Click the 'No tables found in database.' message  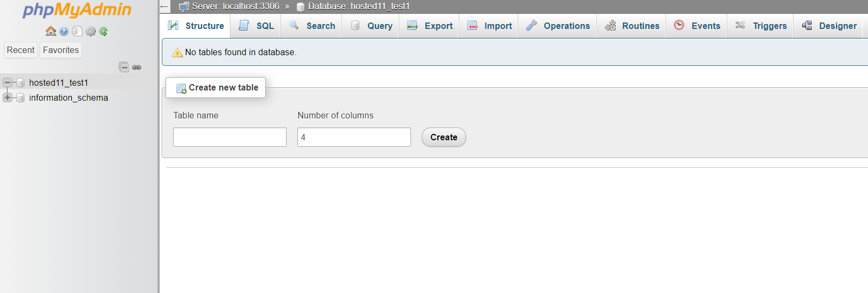tap(241, 52)
